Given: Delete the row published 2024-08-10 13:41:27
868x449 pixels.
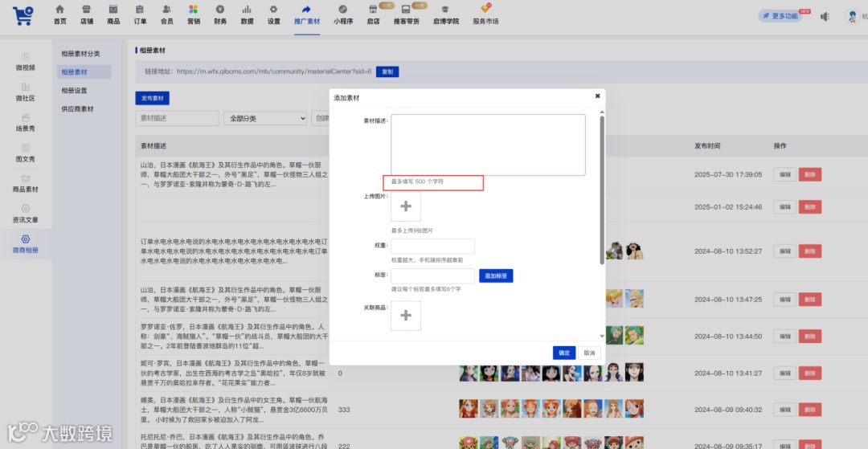Looking at the screenshot, I should coord(810,373).
